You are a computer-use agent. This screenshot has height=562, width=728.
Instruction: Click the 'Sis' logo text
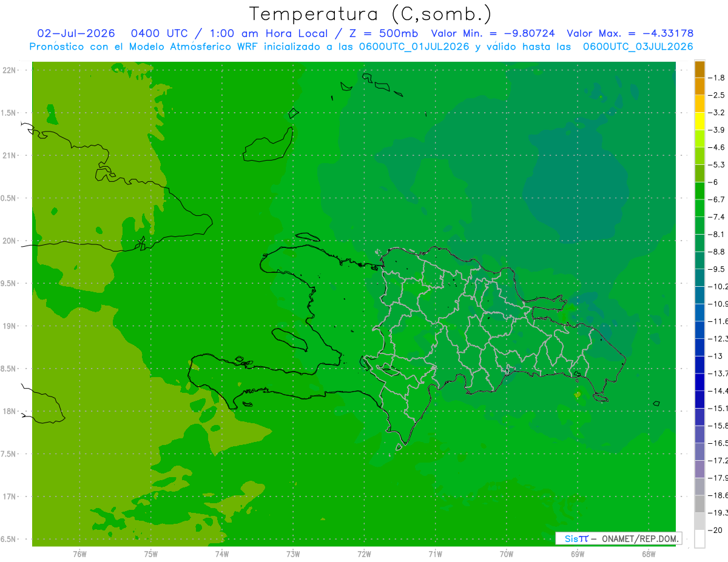(570, 538)
